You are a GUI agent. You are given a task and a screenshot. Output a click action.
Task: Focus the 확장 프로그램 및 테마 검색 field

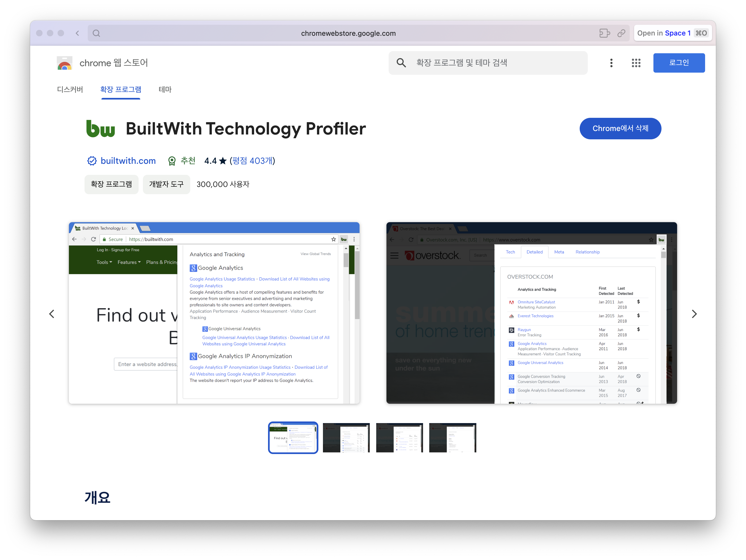tap(488, 63)
